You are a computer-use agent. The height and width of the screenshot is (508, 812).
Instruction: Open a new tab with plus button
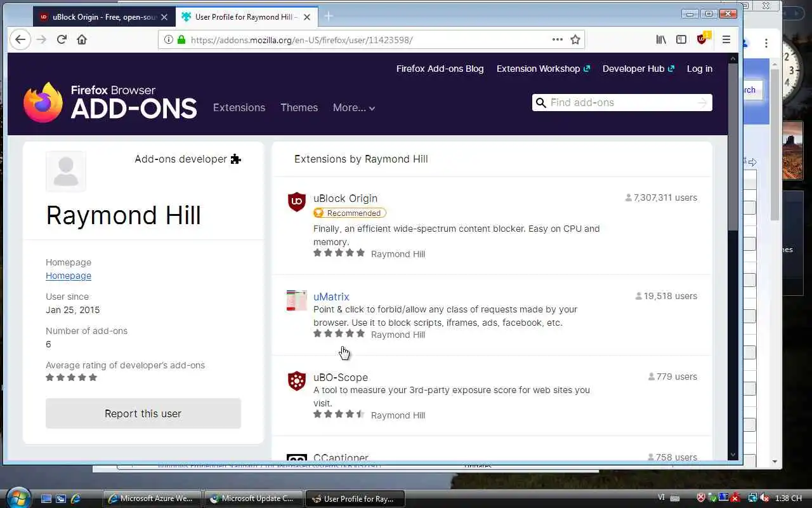(x=328, y=17)
